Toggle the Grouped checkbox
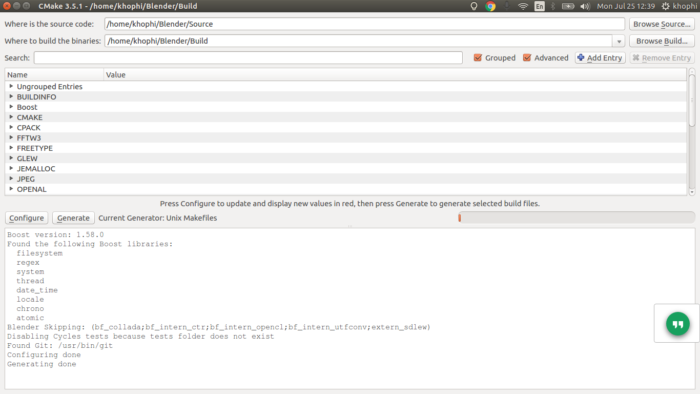 (478, 58)
